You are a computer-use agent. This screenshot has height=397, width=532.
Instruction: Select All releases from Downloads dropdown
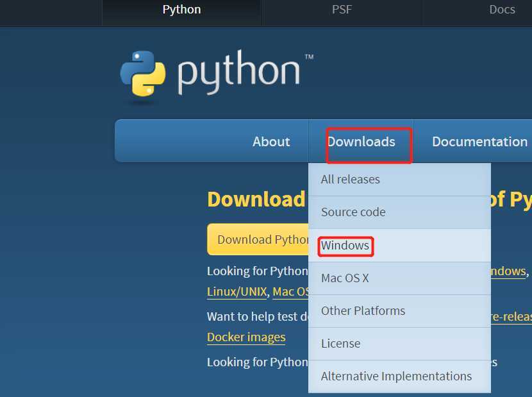click(399, 180)
